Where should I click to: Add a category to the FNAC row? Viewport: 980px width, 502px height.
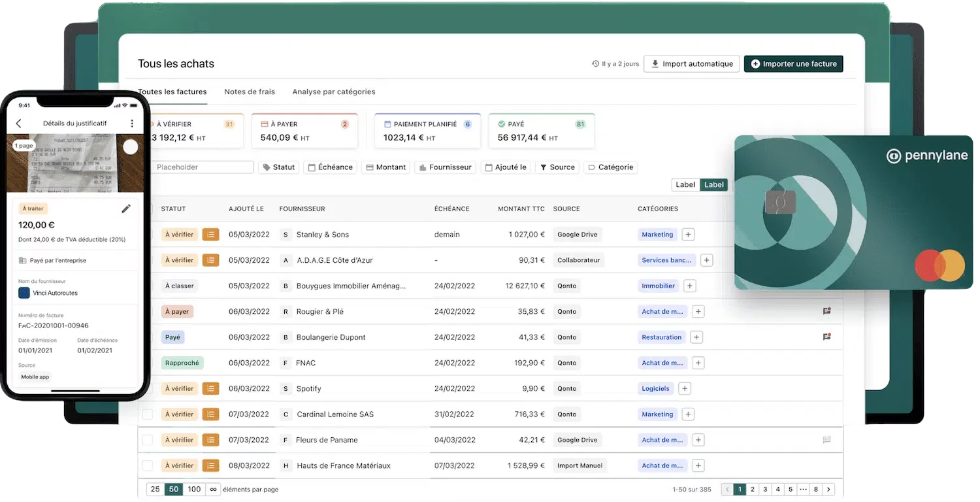click(x=698, y=363)
